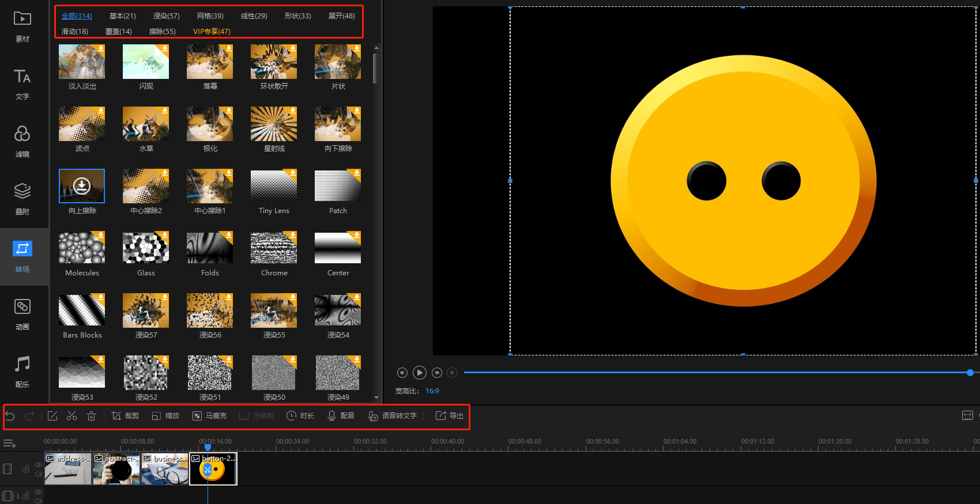Open the 滤镜 filters panel
980x504 pixels.
[x=22, y=142]
